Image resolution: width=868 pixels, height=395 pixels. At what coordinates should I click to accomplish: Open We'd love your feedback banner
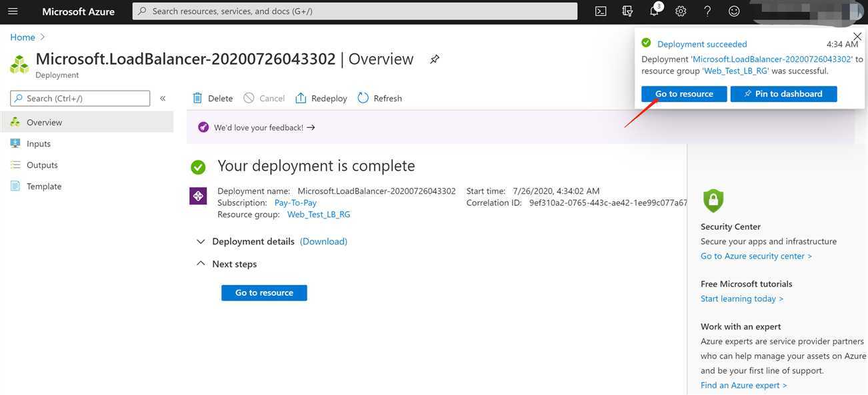pos(264,127)
